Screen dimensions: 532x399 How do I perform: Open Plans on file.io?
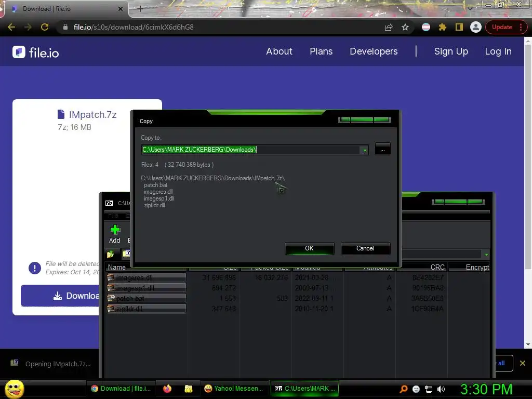321,51
